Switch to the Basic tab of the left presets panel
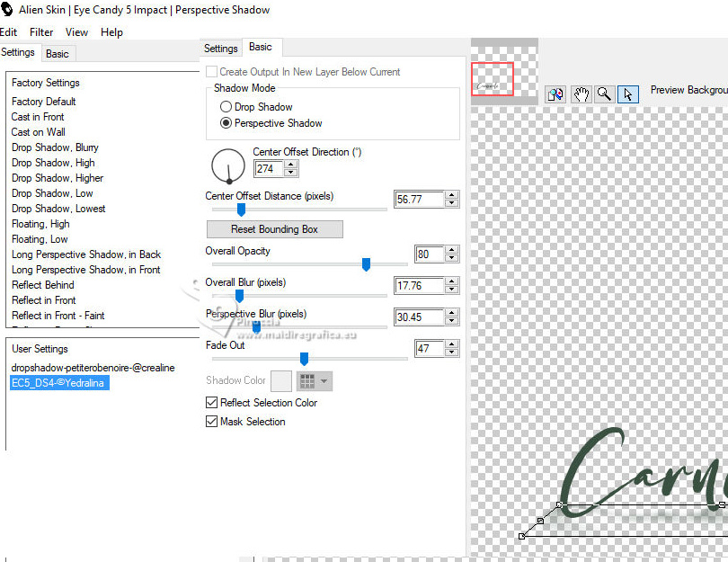728x562 pixels. (x=58, y=54)
